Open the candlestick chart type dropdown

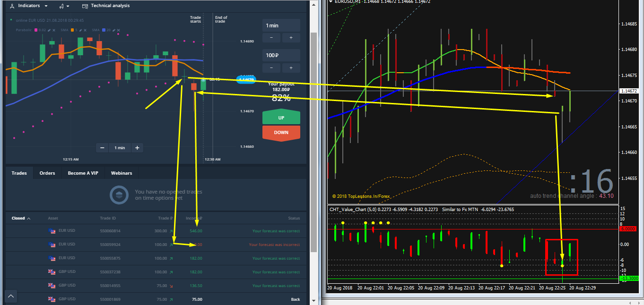click(64, 6)
